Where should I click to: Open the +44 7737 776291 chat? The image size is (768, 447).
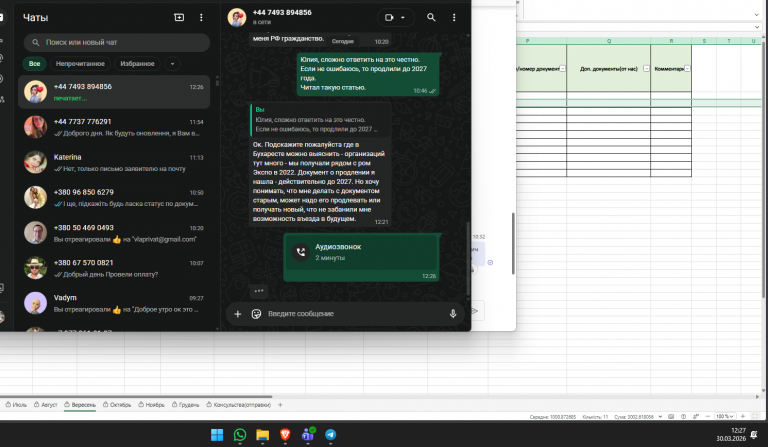[x=114, y=127]
